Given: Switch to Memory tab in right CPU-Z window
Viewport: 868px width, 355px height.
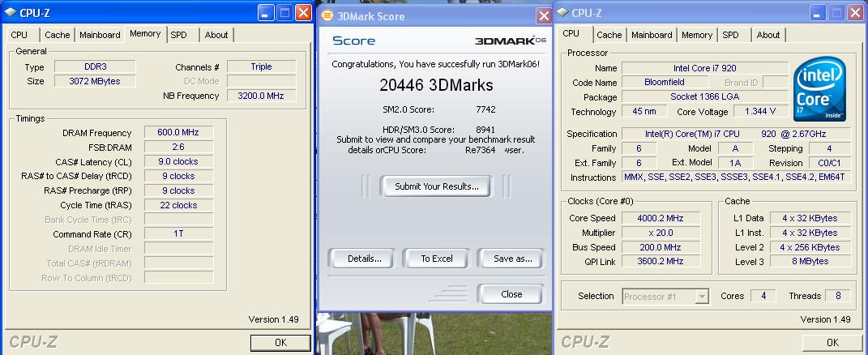Looking at the screenshot, I should pos(697,35).
